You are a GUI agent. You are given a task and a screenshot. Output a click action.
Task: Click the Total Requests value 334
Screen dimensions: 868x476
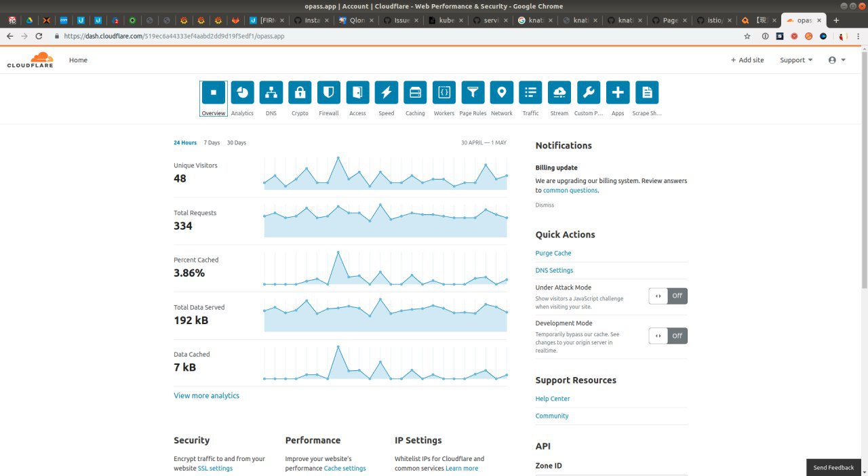183,226
